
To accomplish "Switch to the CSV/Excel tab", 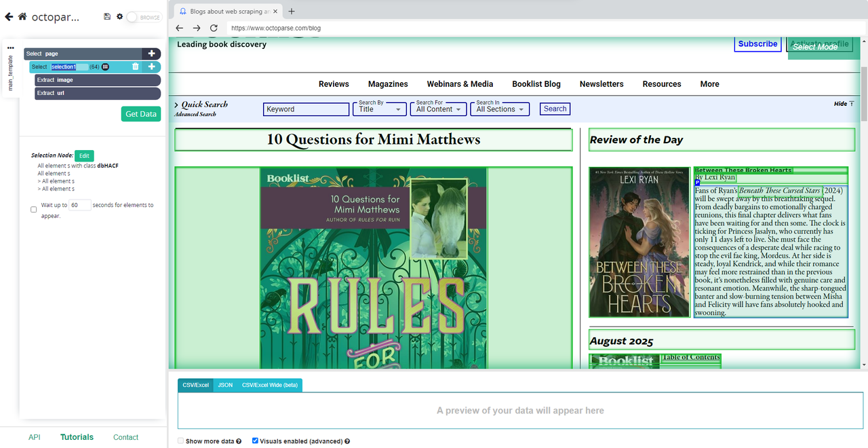I will click(195, 385).
